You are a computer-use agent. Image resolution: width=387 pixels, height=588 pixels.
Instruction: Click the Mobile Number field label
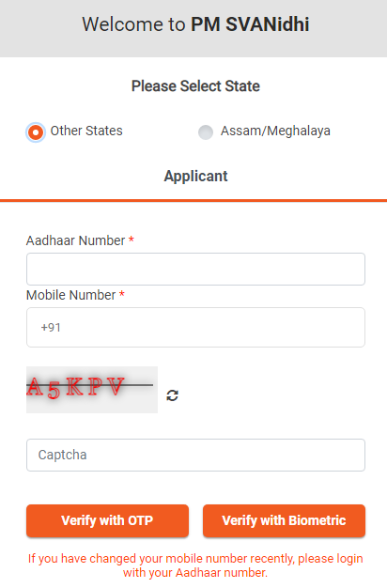pos(70,295)
